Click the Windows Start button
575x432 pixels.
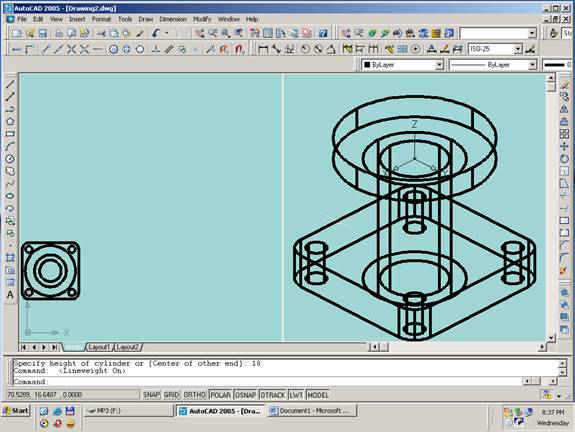click(x=15, y=411)
